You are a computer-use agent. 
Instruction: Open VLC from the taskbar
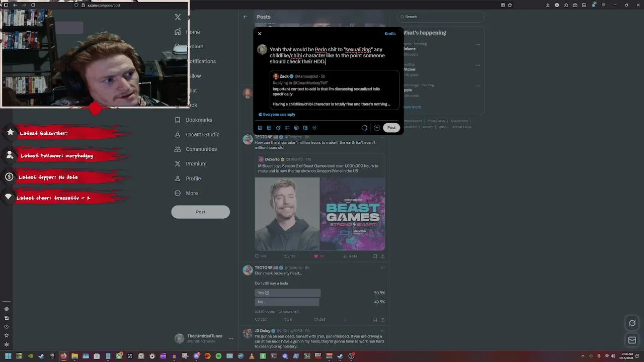252,356
